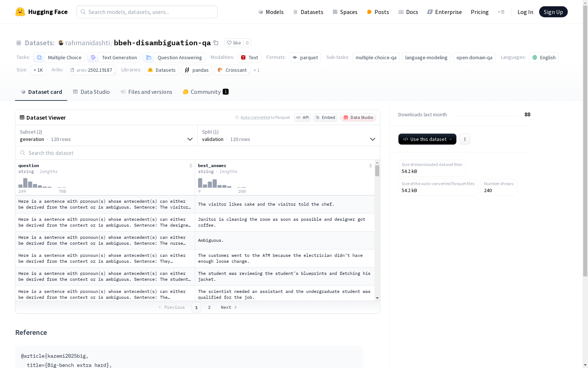Image resolution: width=588 pixels, height=368 pixels.
Task: Click the question column length histogram
Action: point(42,183)
